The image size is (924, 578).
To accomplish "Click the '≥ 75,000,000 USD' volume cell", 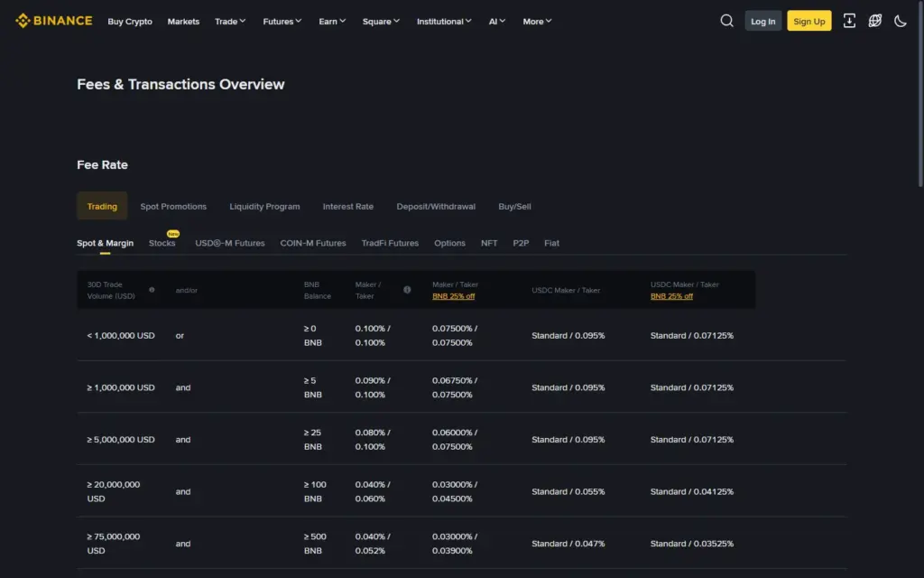I will 114,543.
